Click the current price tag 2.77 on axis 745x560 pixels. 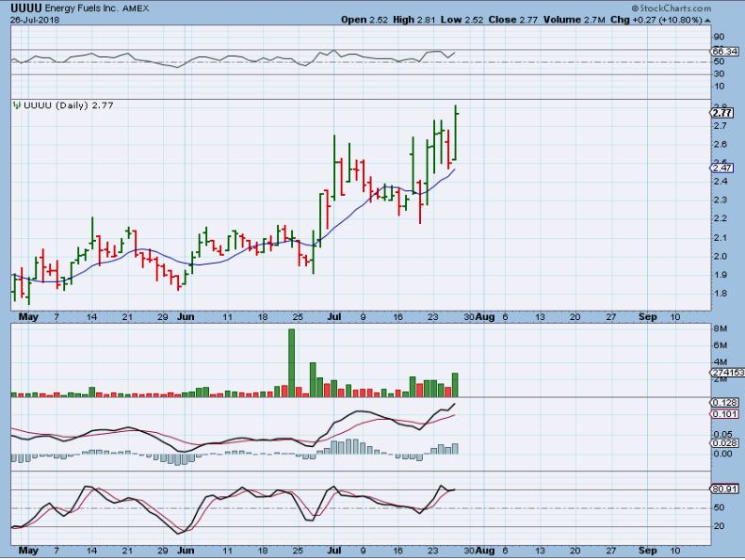pyautogui.click(x=722, y=113)
